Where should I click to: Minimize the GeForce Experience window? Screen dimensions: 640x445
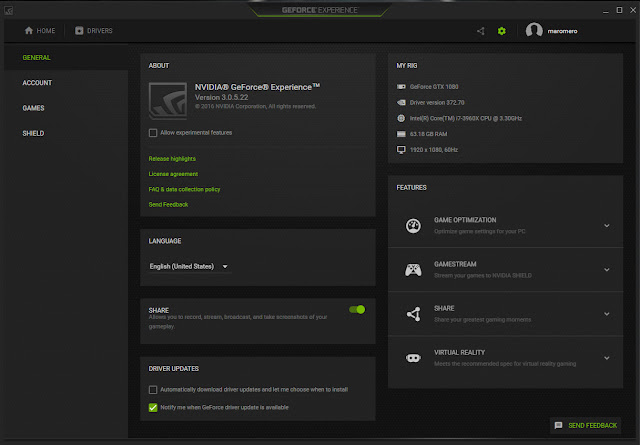click(x=606, y=11)
